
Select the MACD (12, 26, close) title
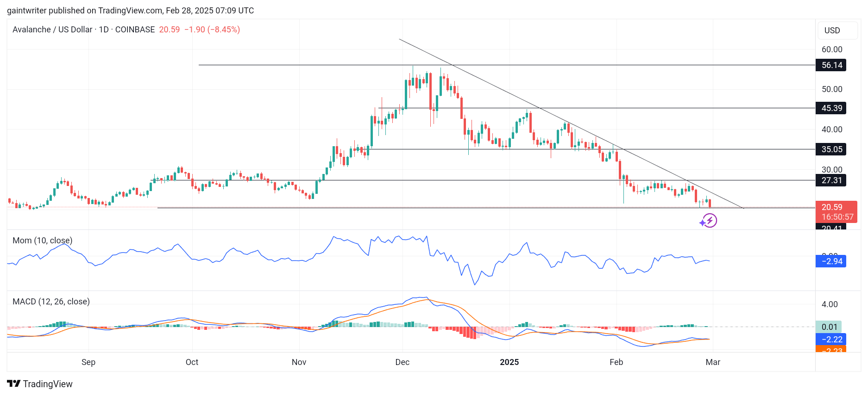[x=51, y=302]
